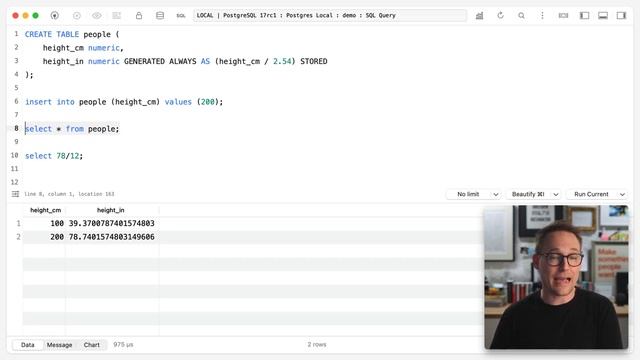
Task: Click the grayed commit circle icon
Action: [76, 16]
